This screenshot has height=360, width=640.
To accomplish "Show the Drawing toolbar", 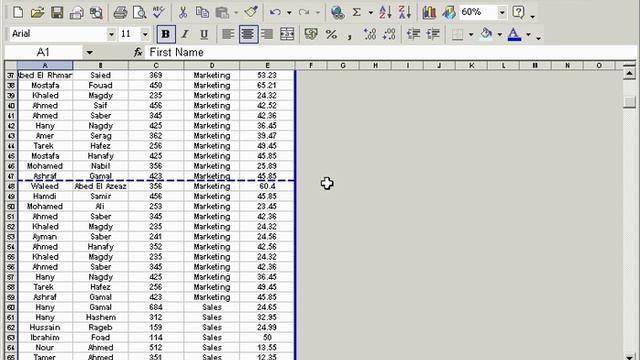I will tap(449, 13).
